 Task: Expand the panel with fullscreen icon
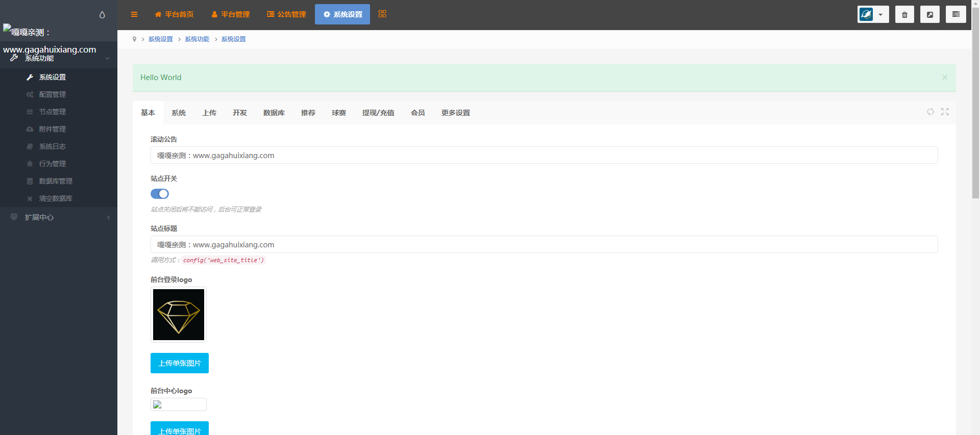coord(945,112)
